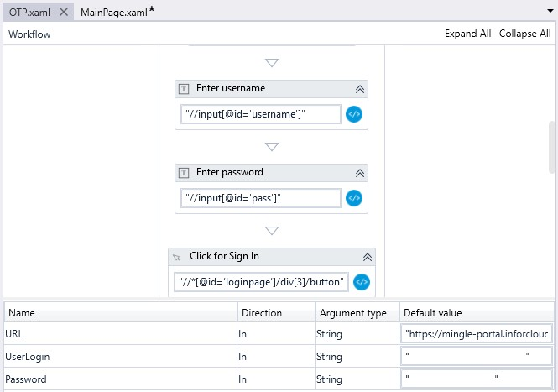The image size is (558, 392).
Task: Collapse the Enter username activity
Action: click(359, 89)
